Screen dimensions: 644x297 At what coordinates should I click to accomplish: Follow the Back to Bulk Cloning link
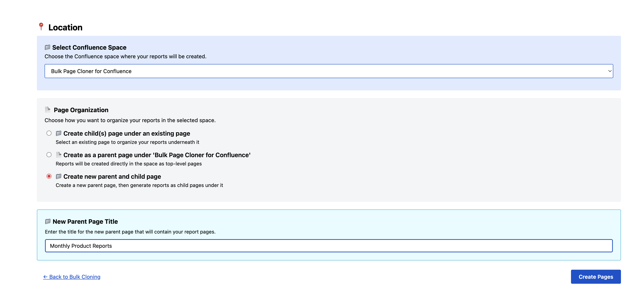(72, 277)
